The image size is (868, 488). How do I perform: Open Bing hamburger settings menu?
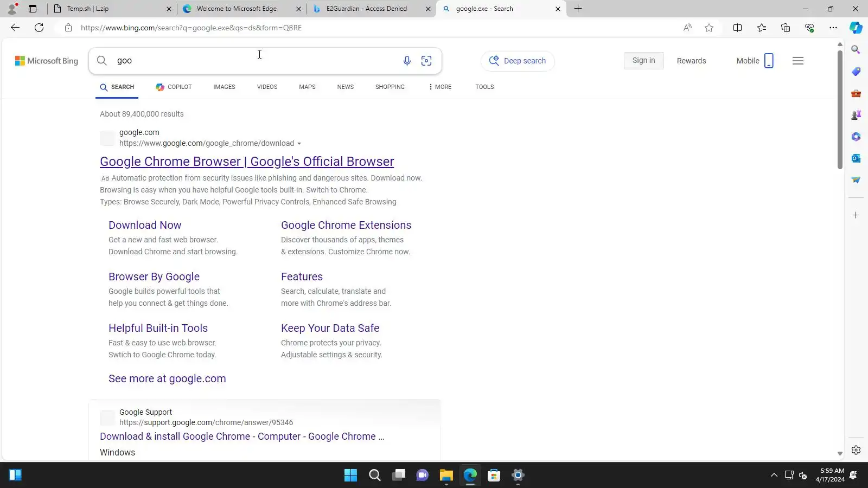pyautogui.click(x=798, y=61)
